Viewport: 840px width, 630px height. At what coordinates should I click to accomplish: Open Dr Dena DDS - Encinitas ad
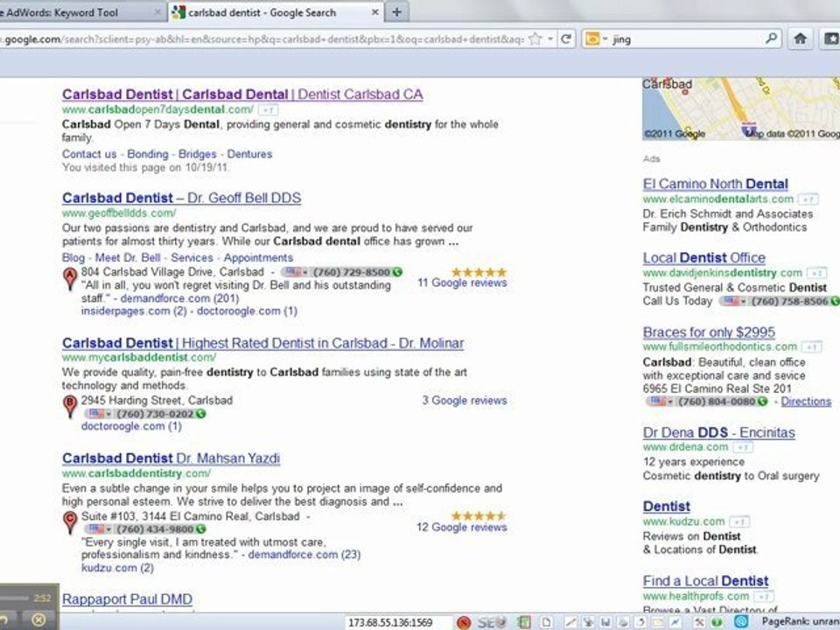tap(718, 433)
